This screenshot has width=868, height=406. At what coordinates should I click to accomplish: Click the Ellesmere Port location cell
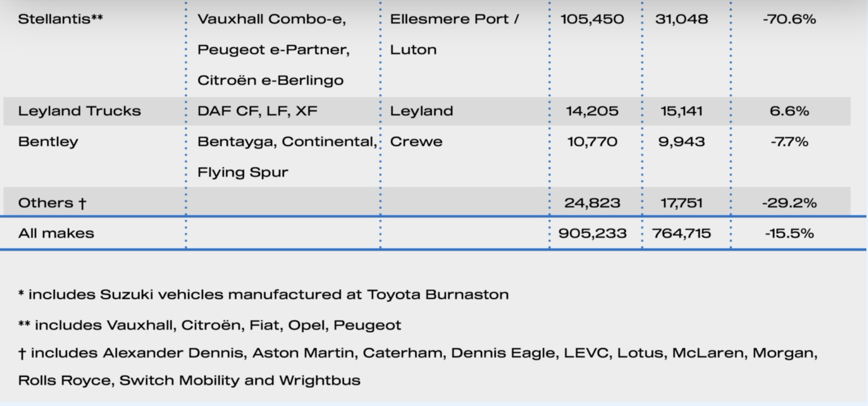click(454, 19)
